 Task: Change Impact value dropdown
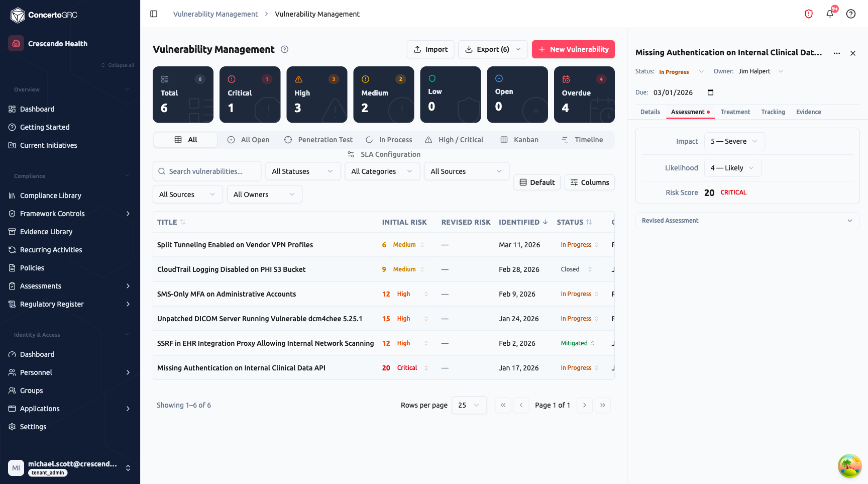coord(734,141)
